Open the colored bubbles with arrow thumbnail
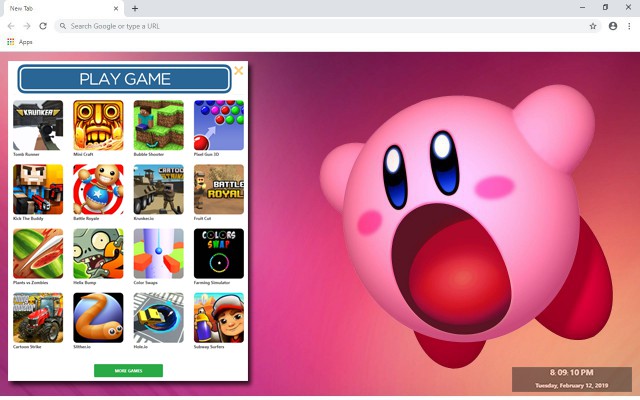This screenshot has width=640, height=400. pyautogui.click(x=219, y=125)
